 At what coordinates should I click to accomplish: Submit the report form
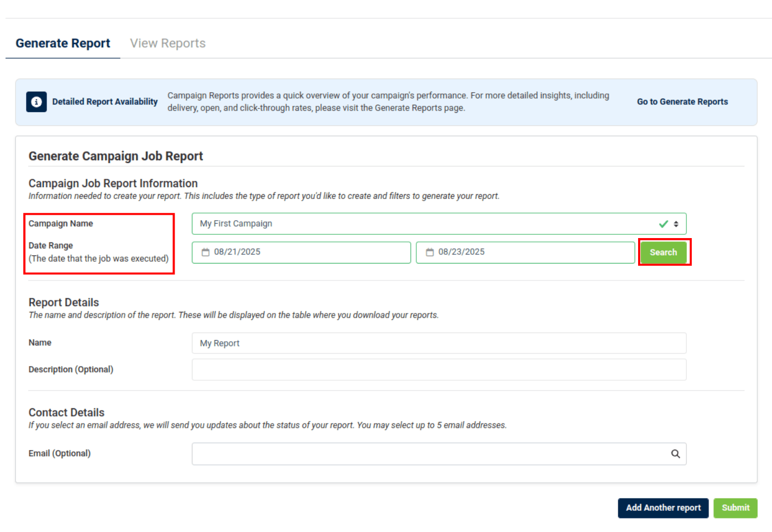(735, 508)
